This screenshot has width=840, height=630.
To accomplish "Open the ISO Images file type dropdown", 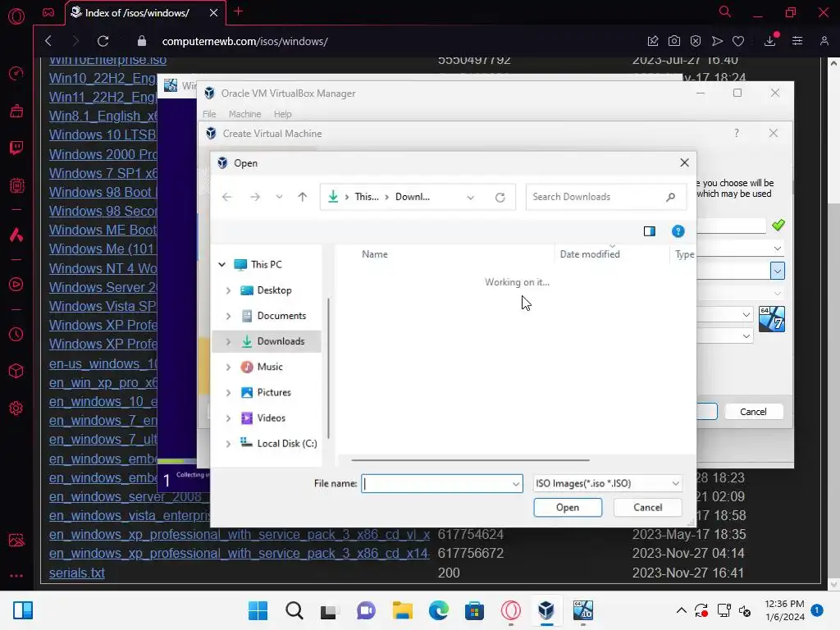I will [608, 483].
